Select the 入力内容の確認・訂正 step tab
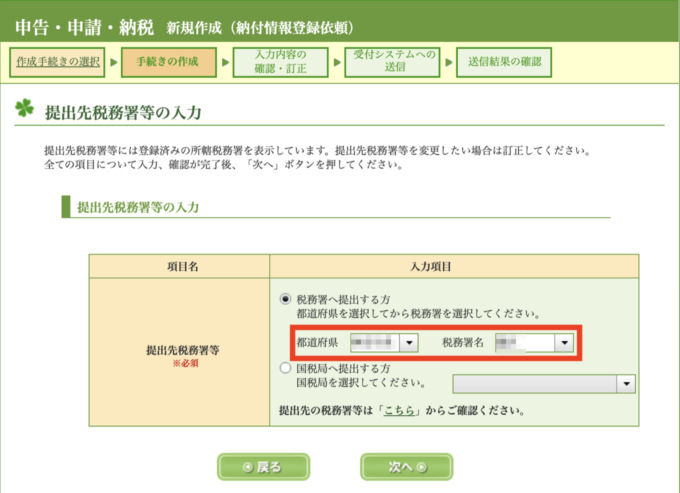The height and width of the screenshot is (493, 680). (280, 62)
